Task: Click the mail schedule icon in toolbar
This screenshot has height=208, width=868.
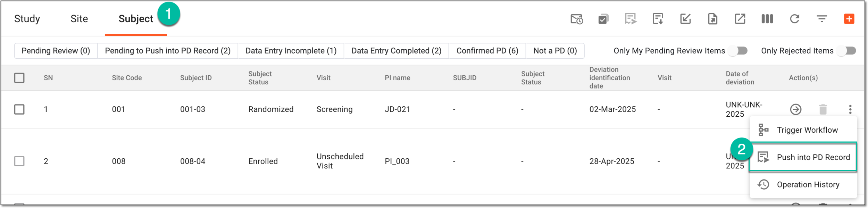Action: (x=577, y=19)
